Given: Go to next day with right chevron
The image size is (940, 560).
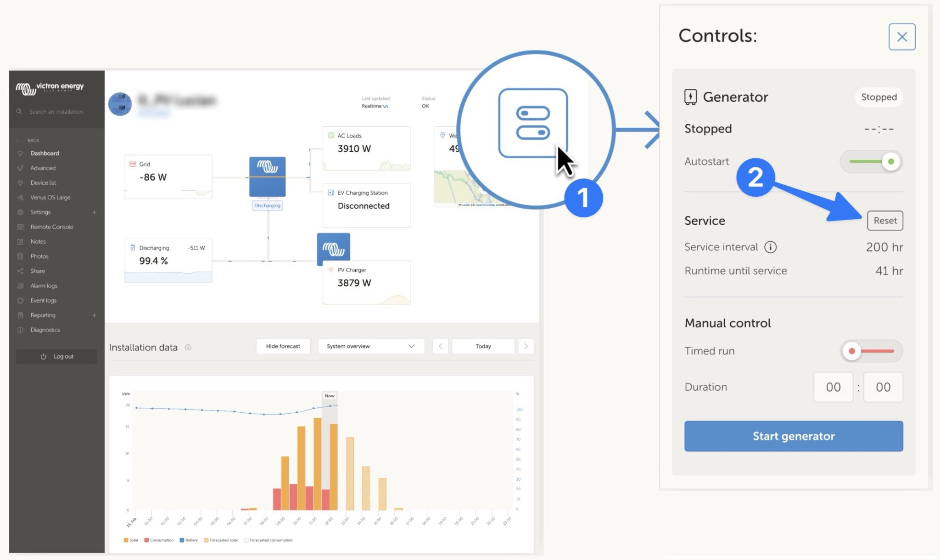Looking at the screenshot, I should (x=526, y=346).
